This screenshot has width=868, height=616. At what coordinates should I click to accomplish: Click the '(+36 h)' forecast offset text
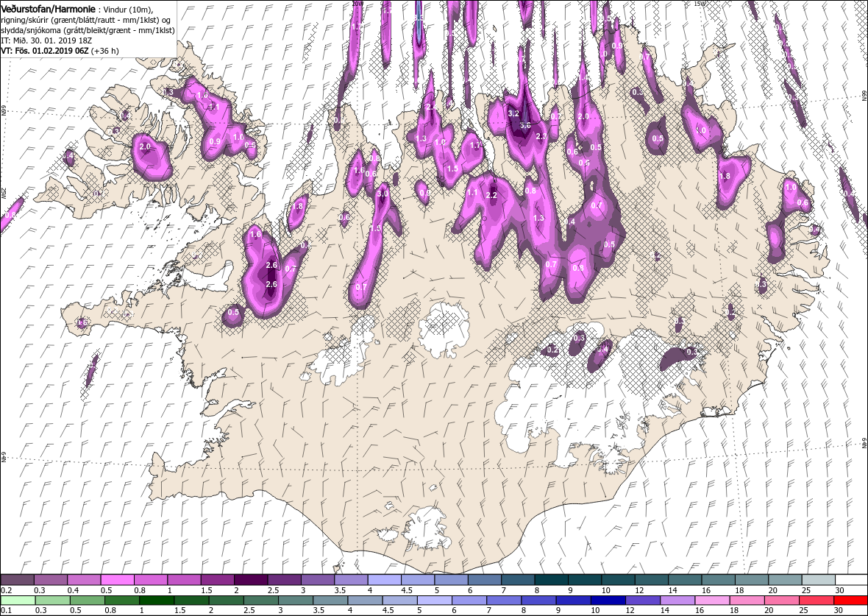[104, 50]
